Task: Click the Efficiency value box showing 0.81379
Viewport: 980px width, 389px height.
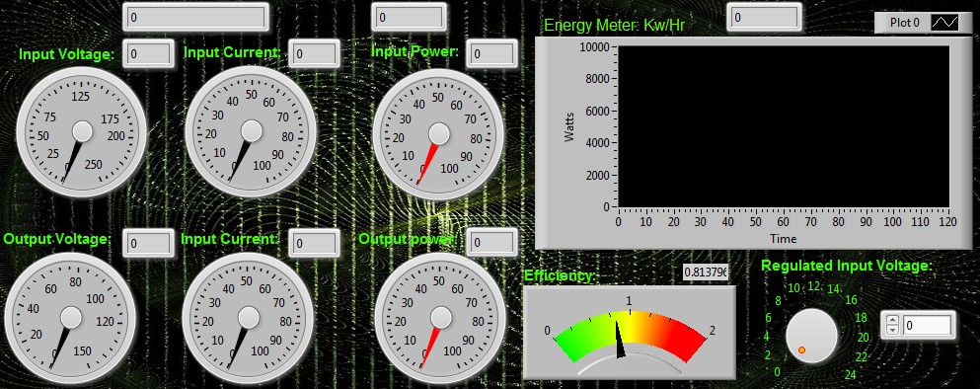Action: (x=706, y=272)
